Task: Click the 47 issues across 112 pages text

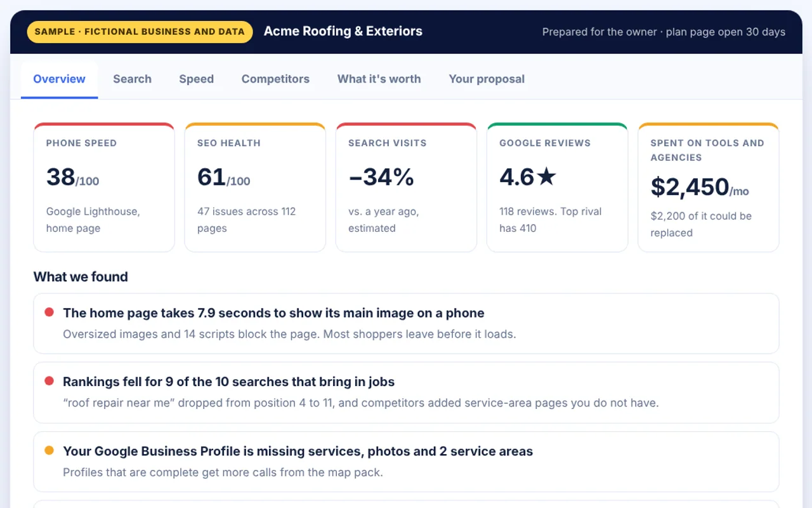Action: tap(247, 220)
